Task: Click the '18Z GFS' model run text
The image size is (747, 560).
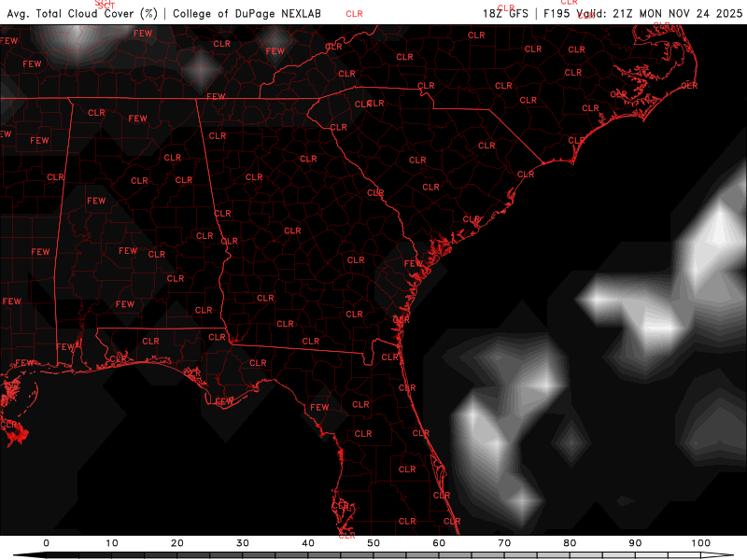Action: point(505,13)
